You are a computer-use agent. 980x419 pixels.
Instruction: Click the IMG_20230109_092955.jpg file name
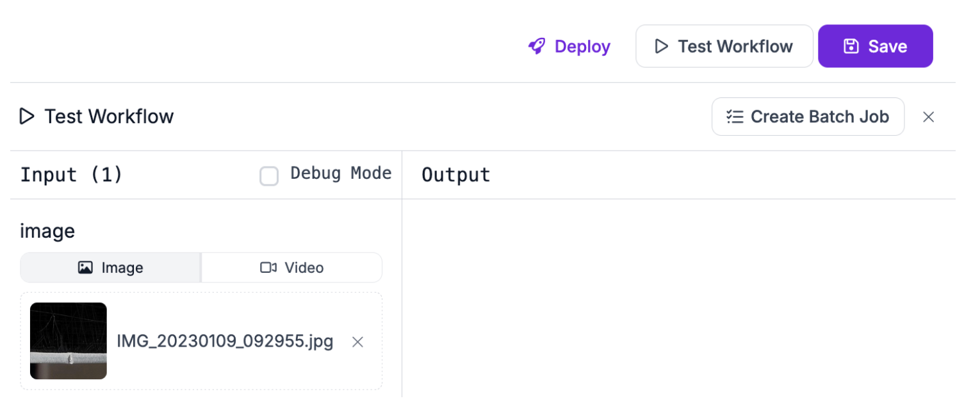(x=225, y=341)
